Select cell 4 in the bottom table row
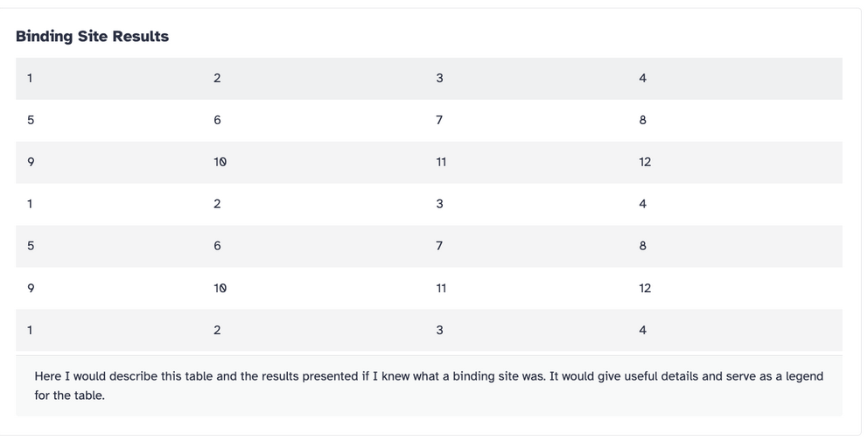The width and height of the screenshot is (868, 441). 735,331
